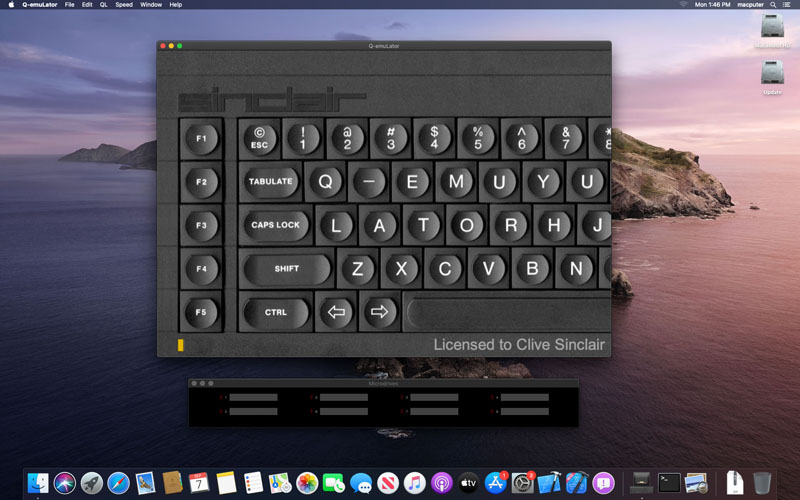Click the SHIFT key on the keyboard

click(287, 268)
